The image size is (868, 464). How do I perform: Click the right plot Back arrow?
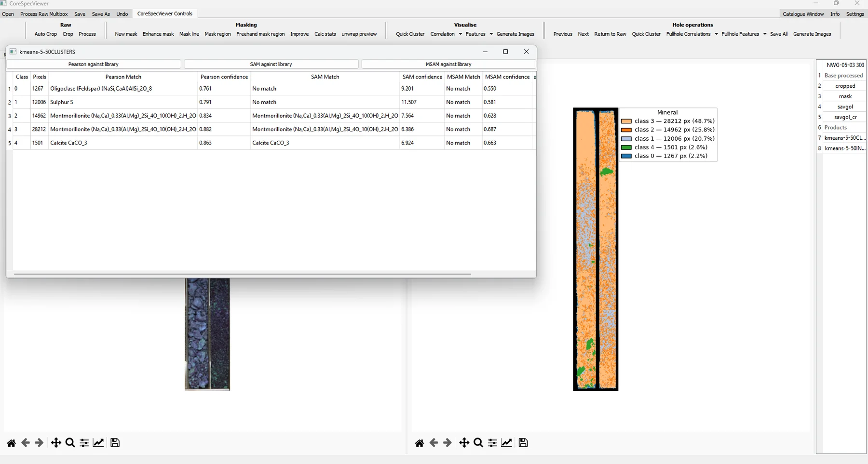[434, 443]
